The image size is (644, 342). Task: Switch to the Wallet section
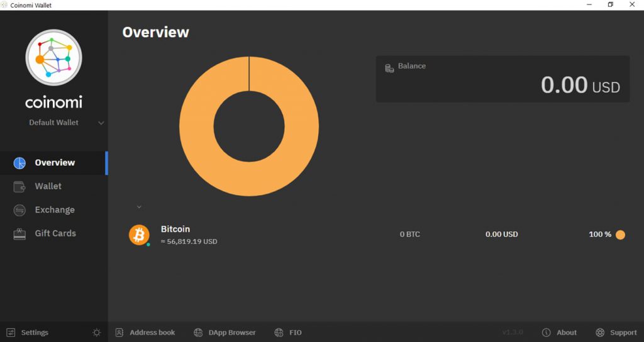[x=48, y=187]
